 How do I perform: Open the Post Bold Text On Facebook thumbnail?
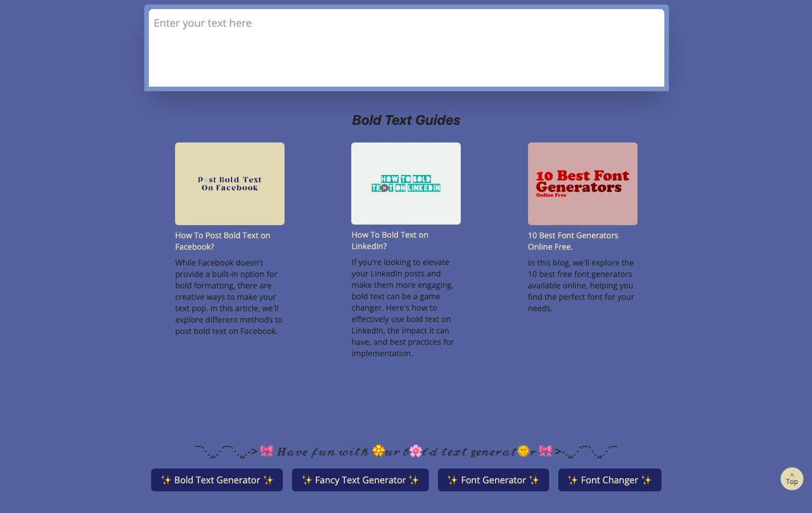[230, 184]
